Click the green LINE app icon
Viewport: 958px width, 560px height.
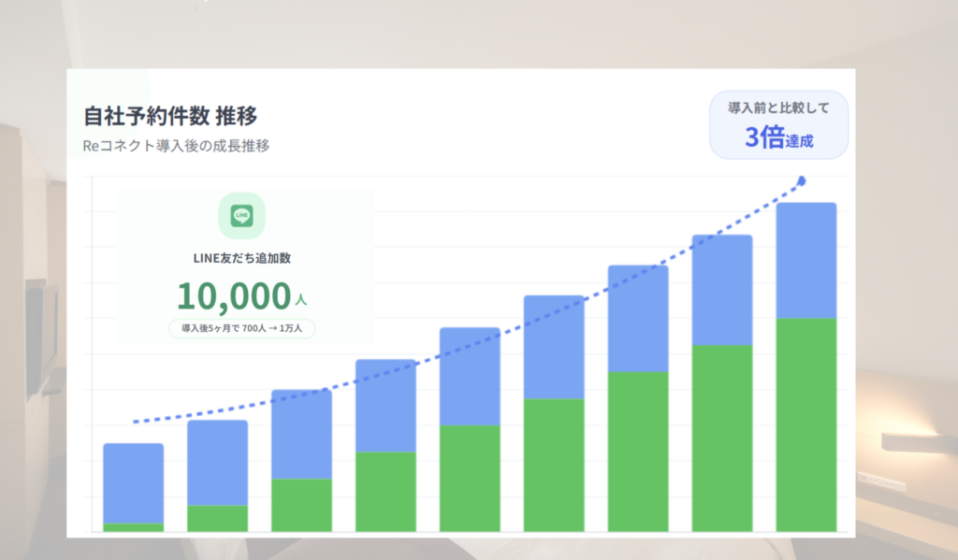(x=241, y=216)
